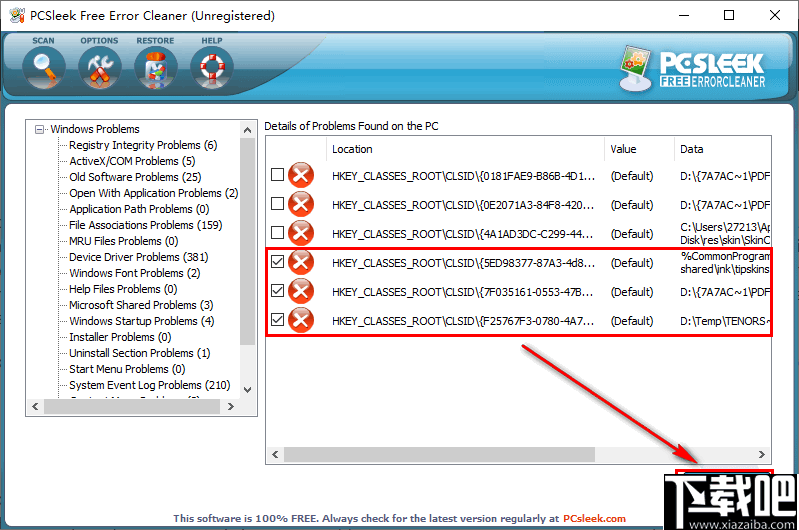
Task: Select the HKEY_CLASSES_ROOT\CLSID\{0181FAE9 location text
Action: [x=463, y=176]
